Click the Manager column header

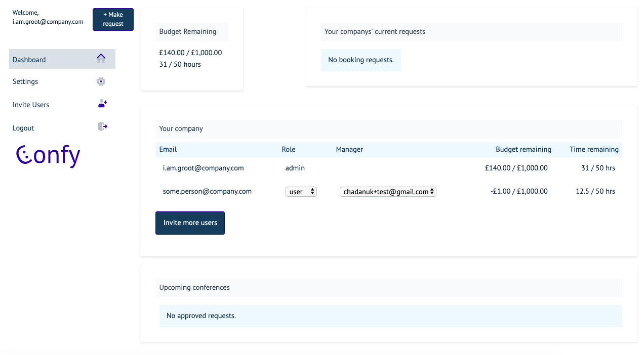(x=349, y=149)
